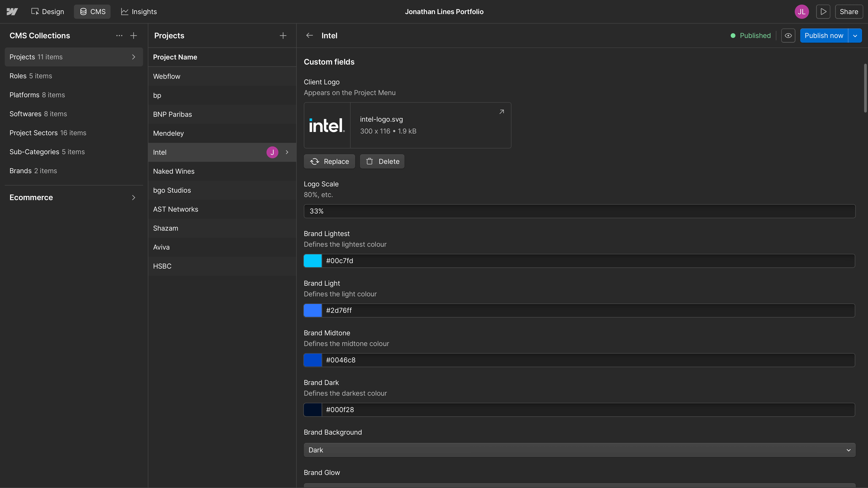Viewport: 868px width, 488px height.
Task: Open the Naked Wines project item
Action: point(222,171)
